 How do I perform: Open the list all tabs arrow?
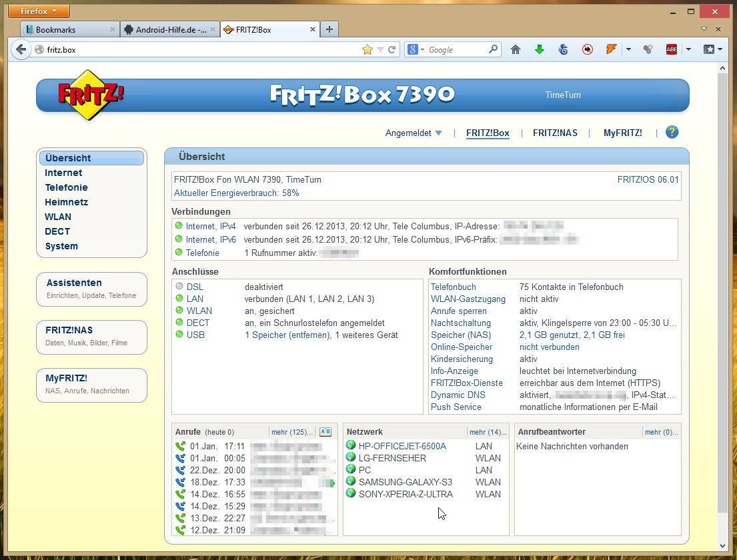coord(704,29)
